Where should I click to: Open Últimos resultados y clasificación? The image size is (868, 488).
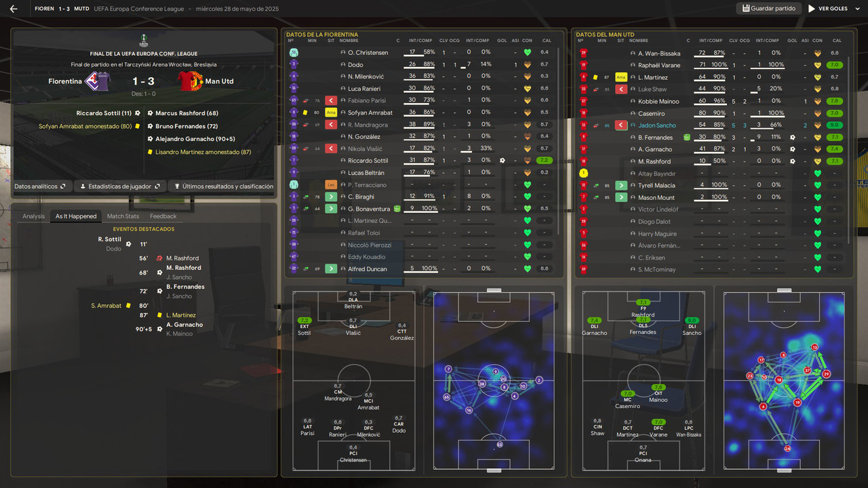223,186
